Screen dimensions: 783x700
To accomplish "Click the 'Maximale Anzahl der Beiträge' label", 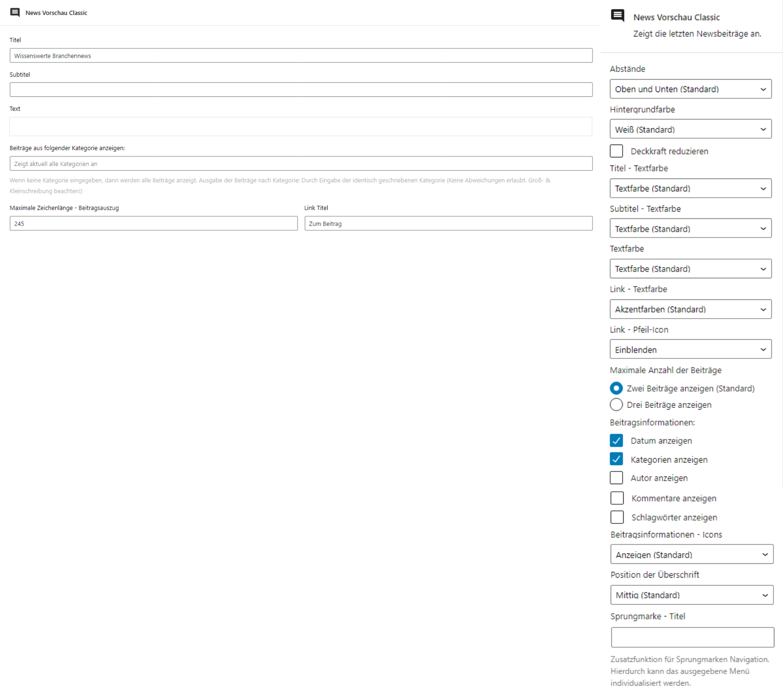I will (665, 370).
